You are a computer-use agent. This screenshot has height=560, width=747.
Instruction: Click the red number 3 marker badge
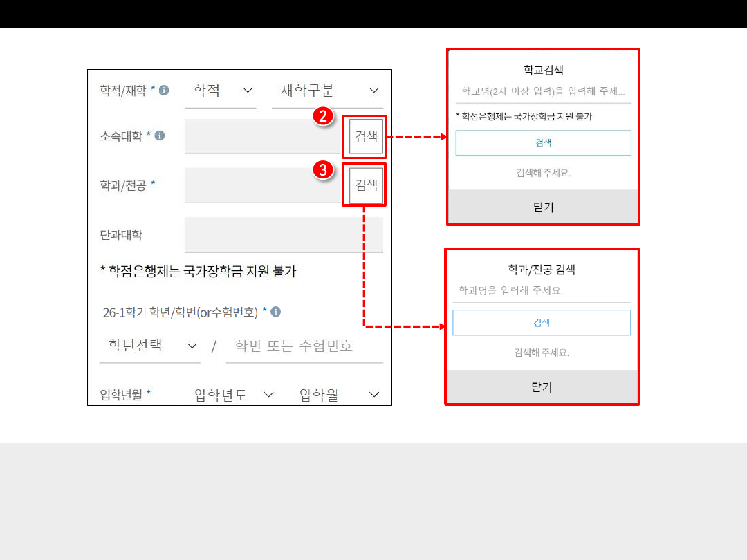pyautogui.click(x=324, y=170)
